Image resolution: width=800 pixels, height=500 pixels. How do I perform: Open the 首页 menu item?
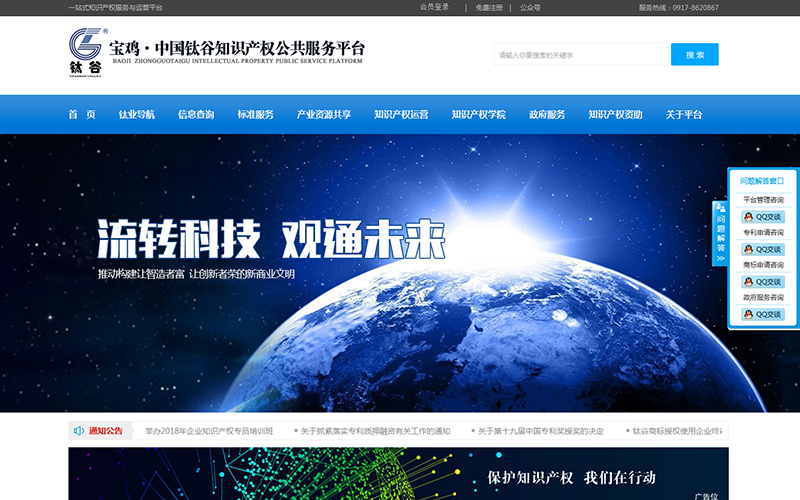(x=82, y=115)
